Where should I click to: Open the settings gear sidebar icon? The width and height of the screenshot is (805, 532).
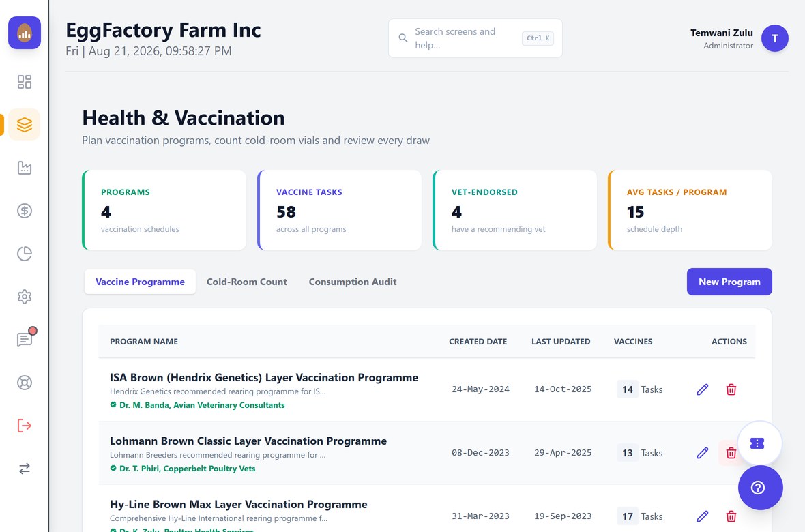[x=25, y=297]
